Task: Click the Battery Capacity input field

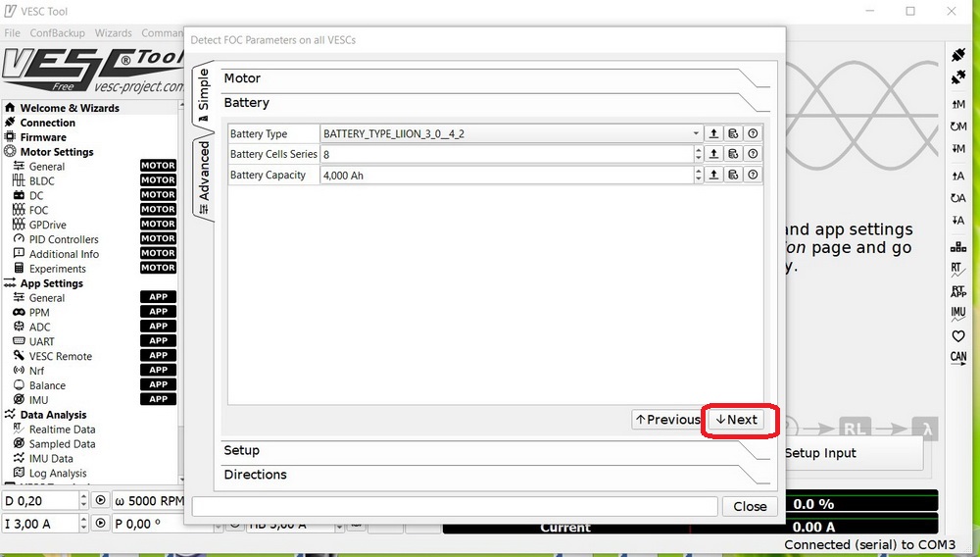Action: click(505, 175)
